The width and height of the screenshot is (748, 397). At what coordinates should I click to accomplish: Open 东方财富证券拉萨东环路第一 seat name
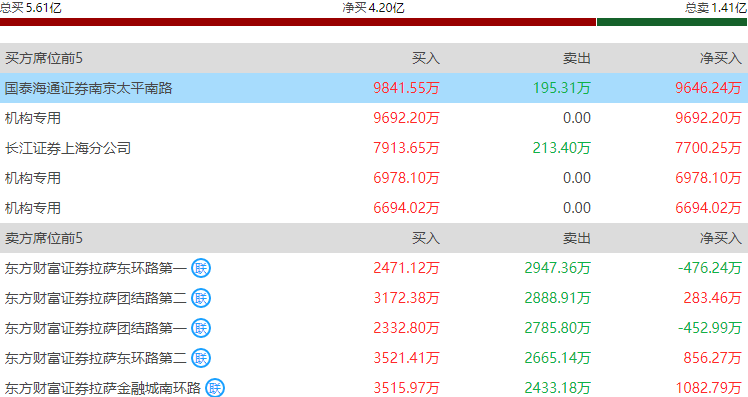pos(95,268)
